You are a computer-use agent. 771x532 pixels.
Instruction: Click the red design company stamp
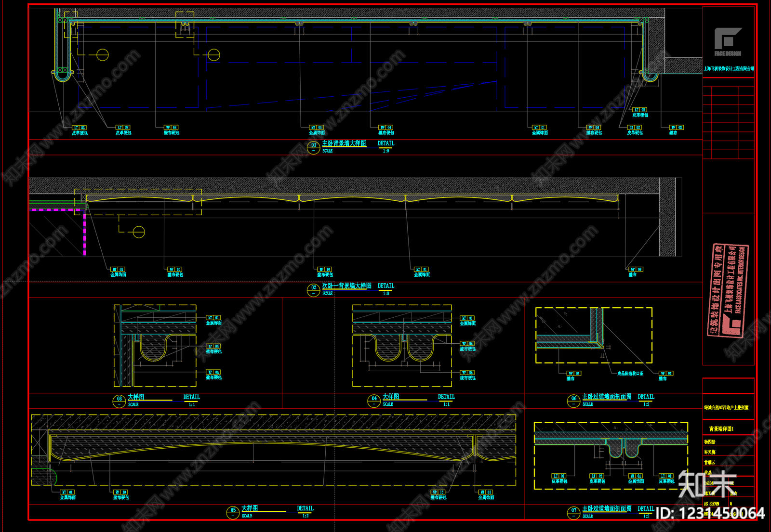(728, 290)
